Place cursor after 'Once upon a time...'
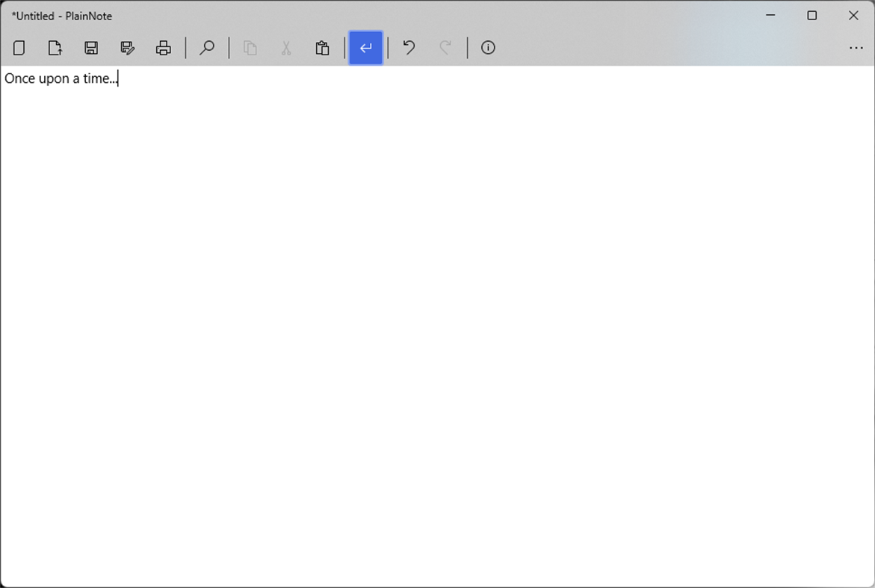 [x=118, y=78]
